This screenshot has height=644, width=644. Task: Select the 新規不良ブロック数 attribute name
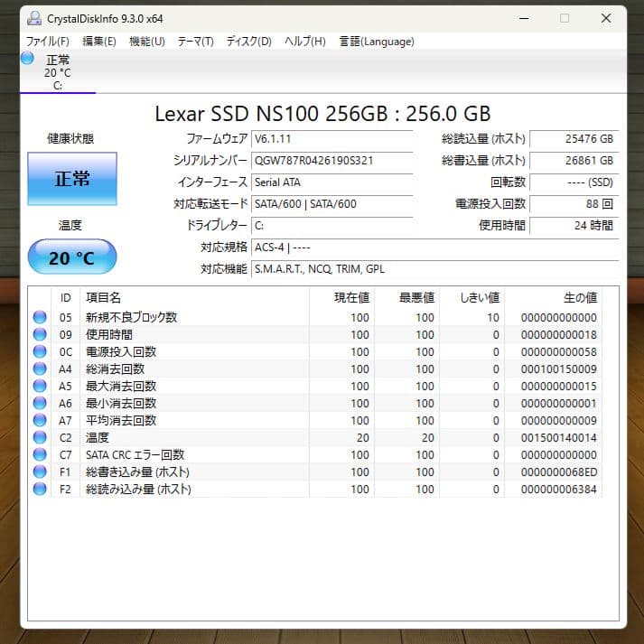pyautogui.click(x=132, y=317)
